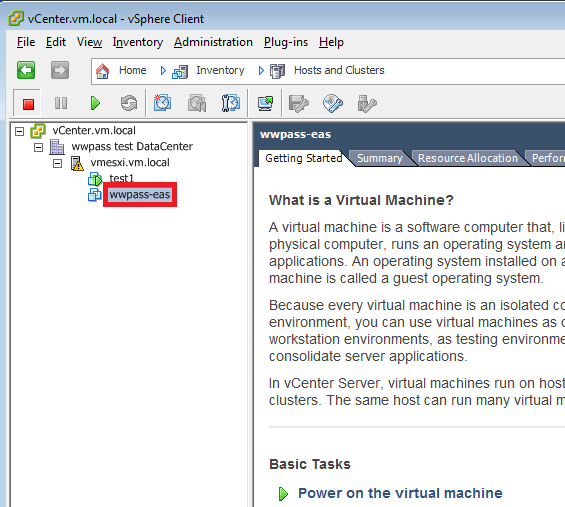Click the What is a Virtual Machine? heading
Image resolution: width=565 pixels, height=507 pixels.
(361, 200)
